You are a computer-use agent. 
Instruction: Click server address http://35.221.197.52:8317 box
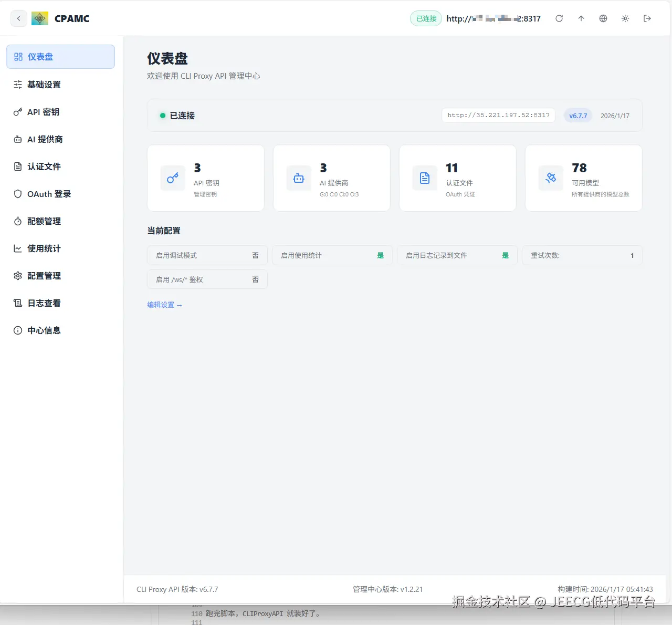[x=498, y=115]
